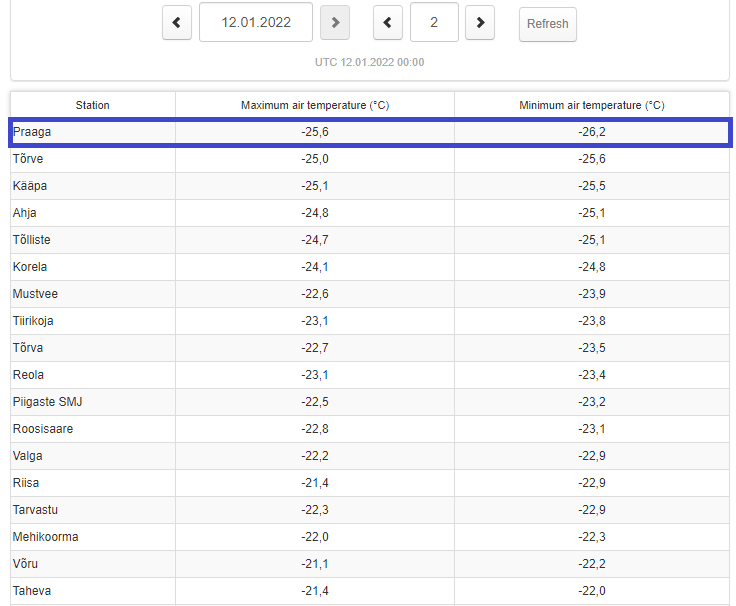Screen dimensions: 736x606
Task: Select the Valga station row
Action: [370, 456]
